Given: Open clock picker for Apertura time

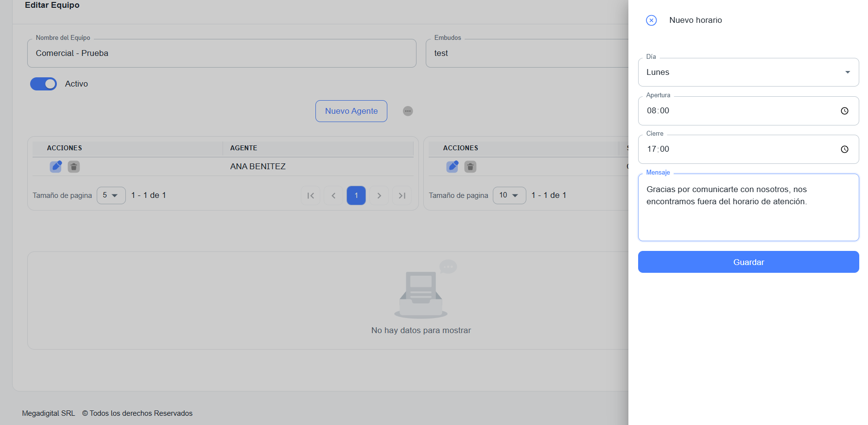Looking at the screenshot, I should (844, 111).
